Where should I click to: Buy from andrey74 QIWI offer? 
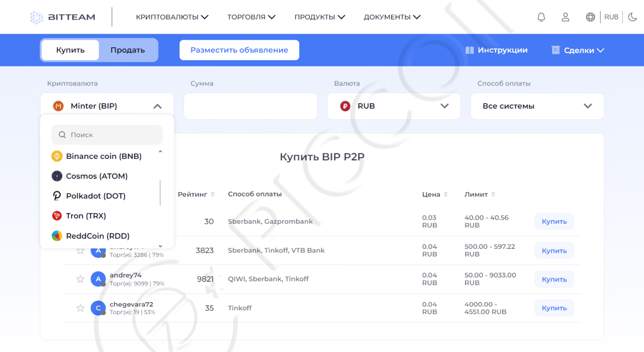554,279
